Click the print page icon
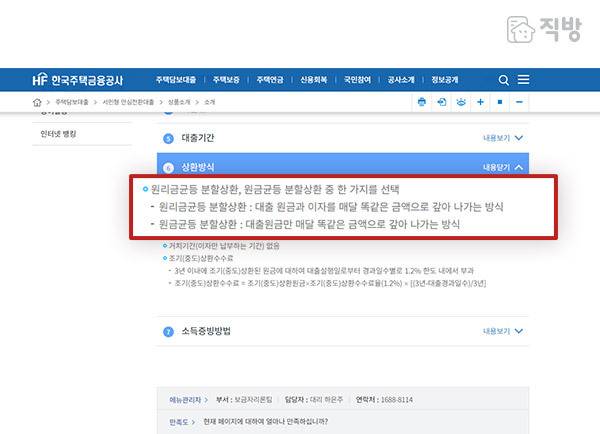This screenshot has width=600, height=434. pyautogui.click(x=422, y=102)
